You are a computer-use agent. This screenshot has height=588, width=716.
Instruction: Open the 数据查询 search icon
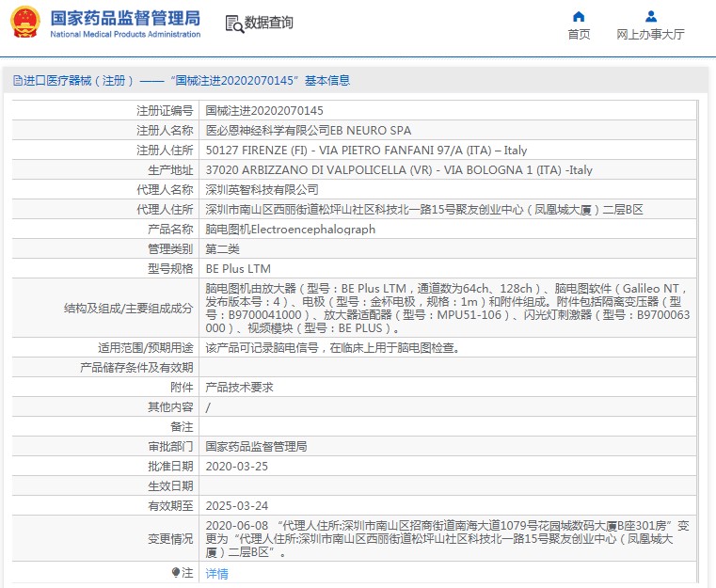click(x=234, y=24)
